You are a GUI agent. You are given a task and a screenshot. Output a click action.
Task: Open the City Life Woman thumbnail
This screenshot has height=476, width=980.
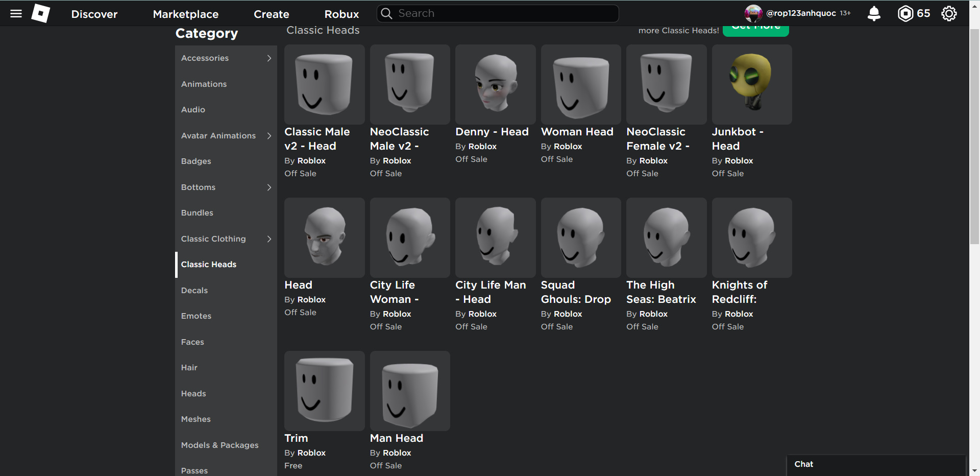coord(410,237)
